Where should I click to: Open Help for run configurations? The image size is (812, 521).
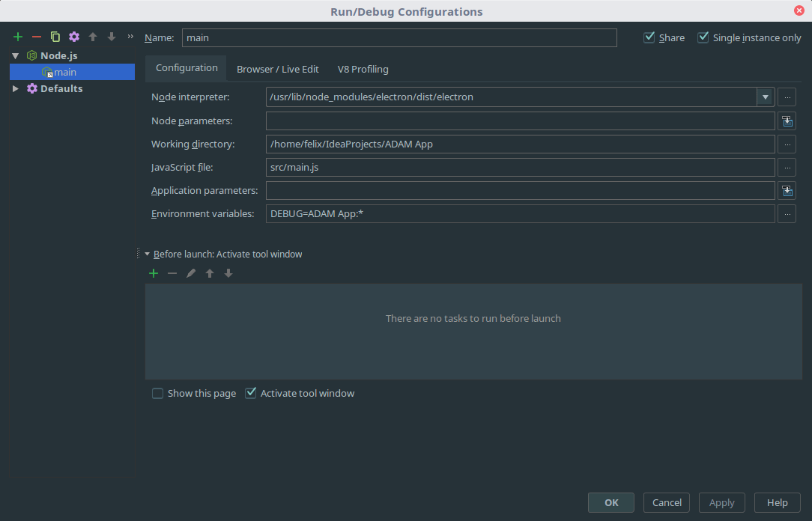(x=777, y=502)
